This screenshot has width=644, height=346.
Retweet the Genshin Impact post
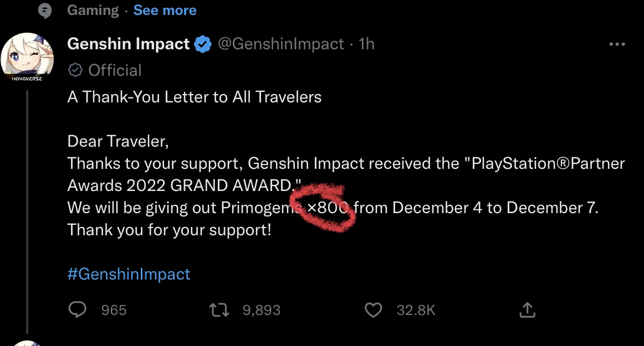point(219,310)
